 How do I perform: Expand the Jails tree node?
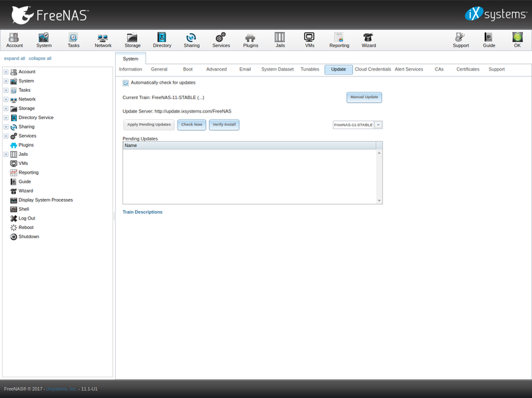[x=6, y=154]
